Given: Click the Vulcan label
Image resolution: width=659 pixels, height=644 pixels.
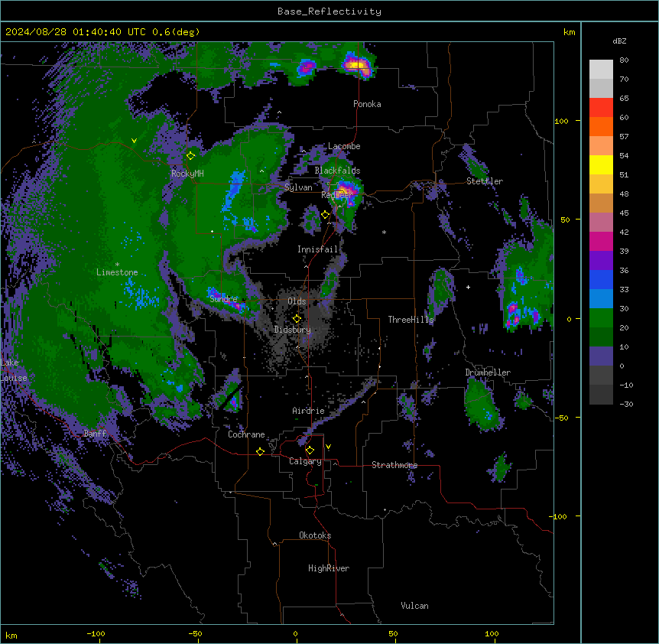Looking at the screenshot, I should pos(414,606).
